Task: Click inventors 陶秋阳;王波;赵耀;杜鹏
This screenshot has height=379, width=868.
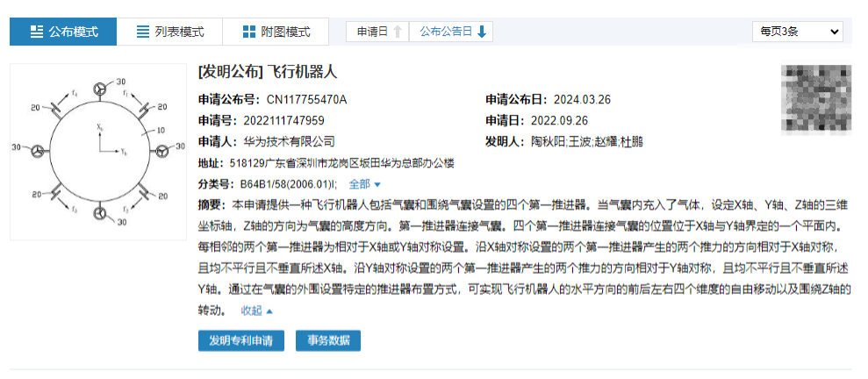Action: tap(587, 141)
